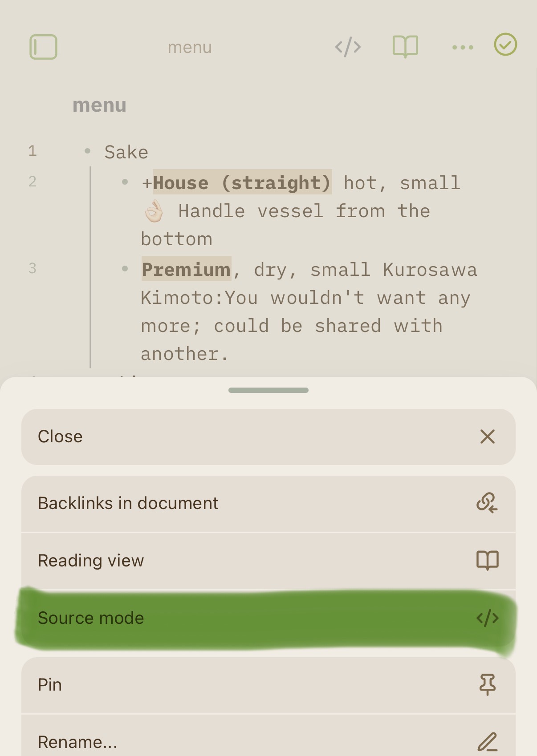Tap the backlinks chain icon

point(487,503)
